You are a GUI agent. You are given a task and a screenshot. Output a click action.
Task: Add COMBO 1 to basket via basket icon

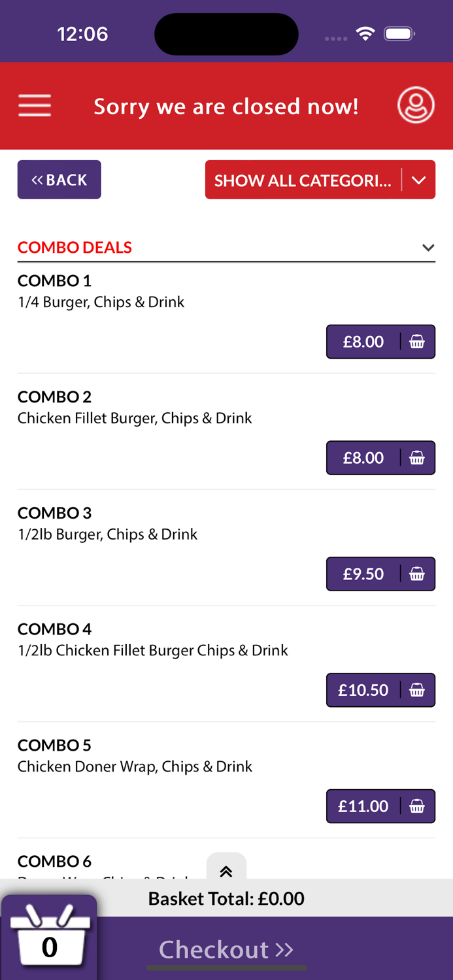[417, 341]
